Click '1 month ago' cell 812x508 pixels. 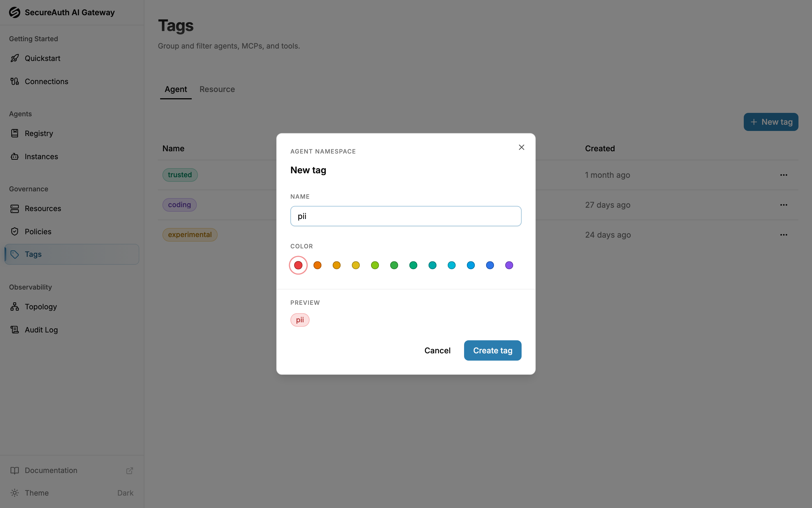coord(608,175)
